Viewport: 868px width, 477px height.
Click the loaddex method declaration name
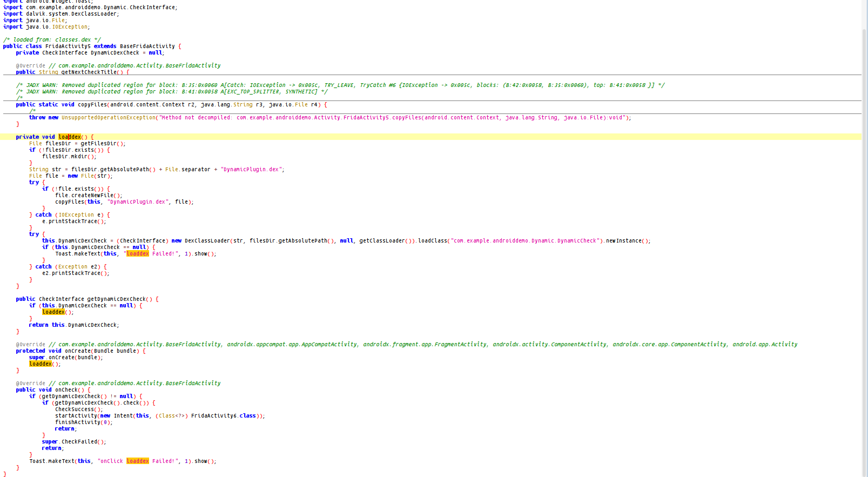point(70,137)
